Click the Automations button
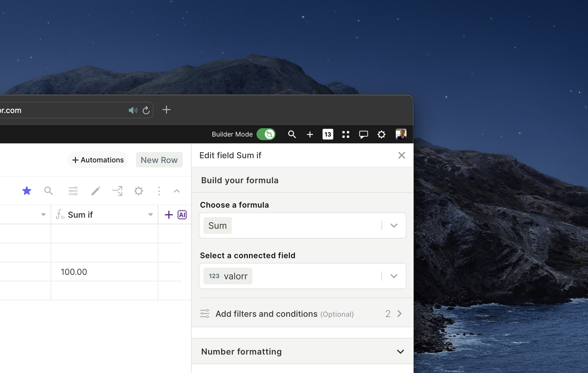This screenshot has width=588, height=373. (98, 160)
